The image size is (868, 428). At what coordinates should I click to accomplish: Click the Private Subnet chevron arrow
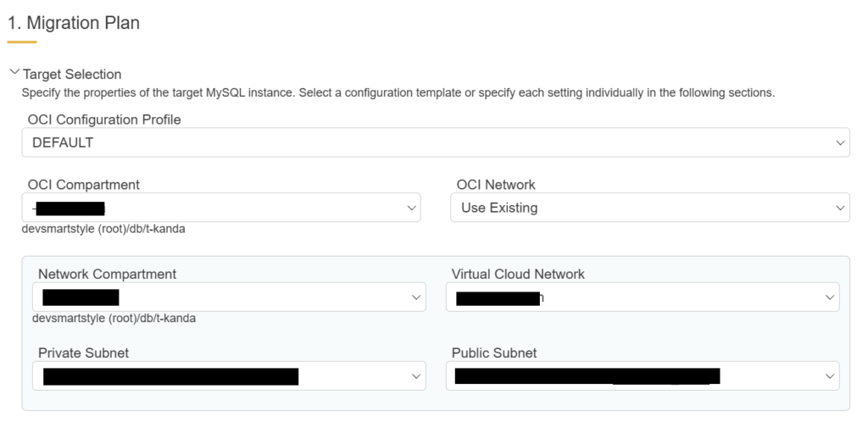pyautogui.click(x=416, y=376)
